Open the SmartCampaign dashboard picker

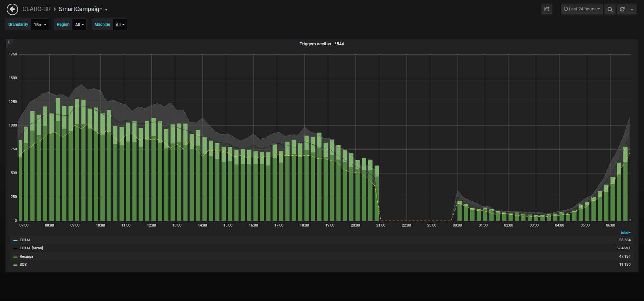pos(83,9)
